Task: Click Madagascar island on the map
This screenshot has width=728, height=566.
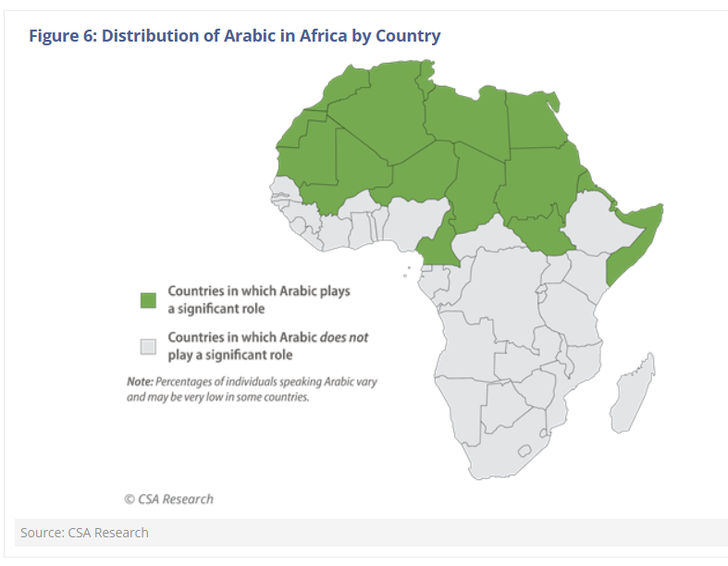Action: click(633, 394)
